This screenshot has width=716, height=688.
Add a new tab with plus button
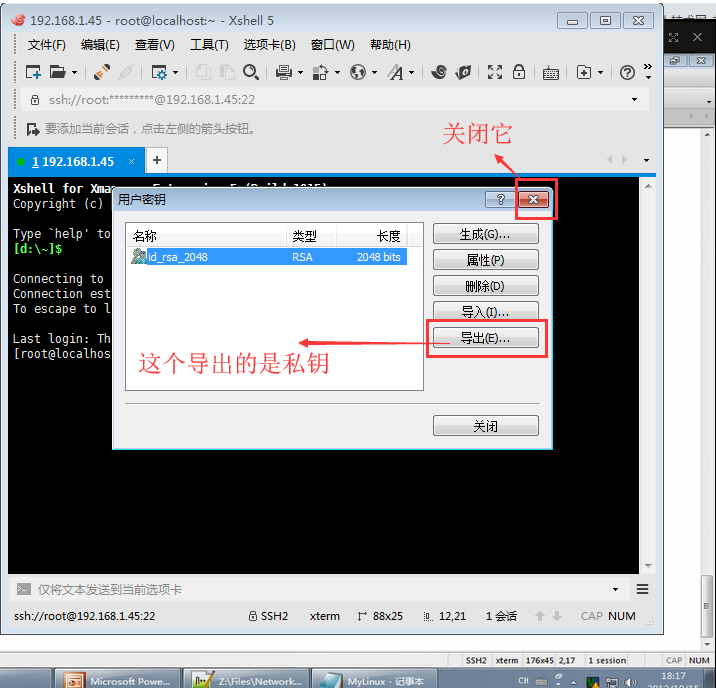[157, 160]
